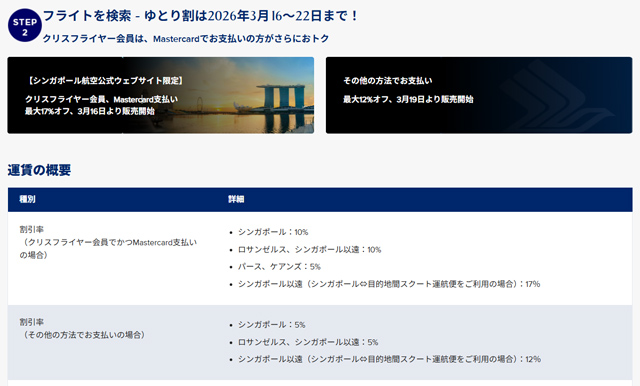Click 割引率 その他の方法でお支払いの場合 label
The height and width of the screenshot is (386, 640).
click(82, 328)
